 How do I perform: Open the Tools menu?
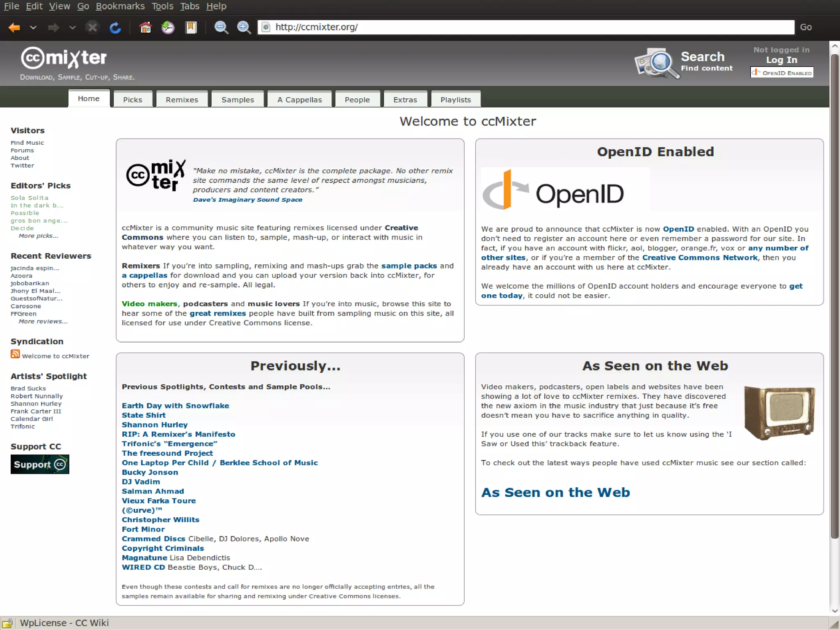162,6
